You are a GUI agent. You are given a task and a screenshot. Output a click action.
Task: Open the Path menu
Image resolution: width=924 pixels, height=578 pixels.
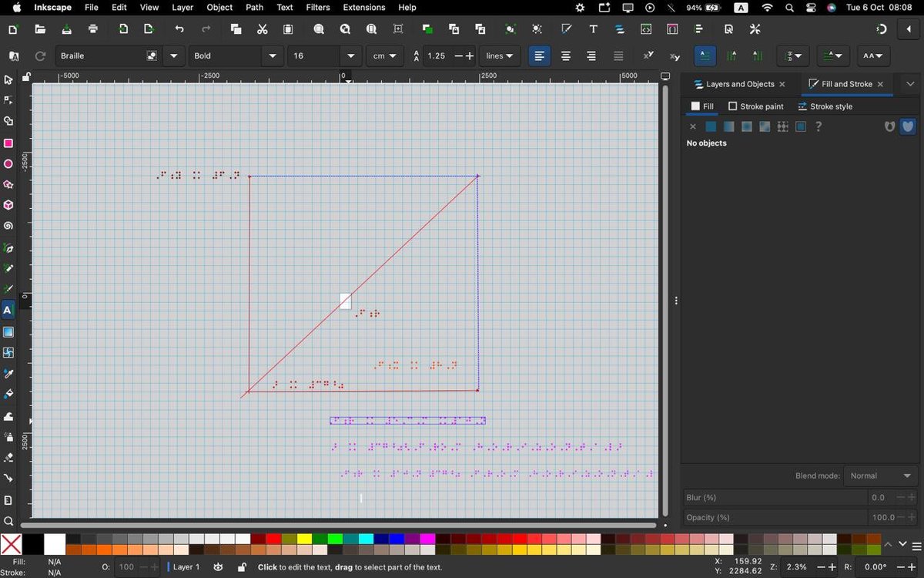[x=254, y=8]
